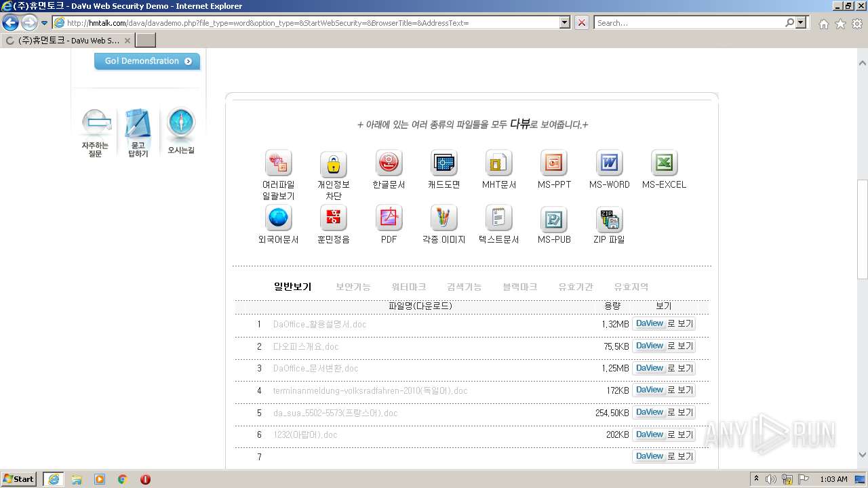Open Windows Explorer from the taskbar
Image resolution: width=868 pixels, height=488 pixels.
77,479
